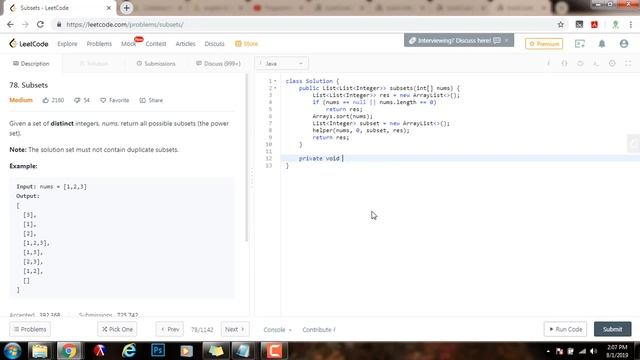Go back in browser
The image size is (640, 360).
(10, 24)
